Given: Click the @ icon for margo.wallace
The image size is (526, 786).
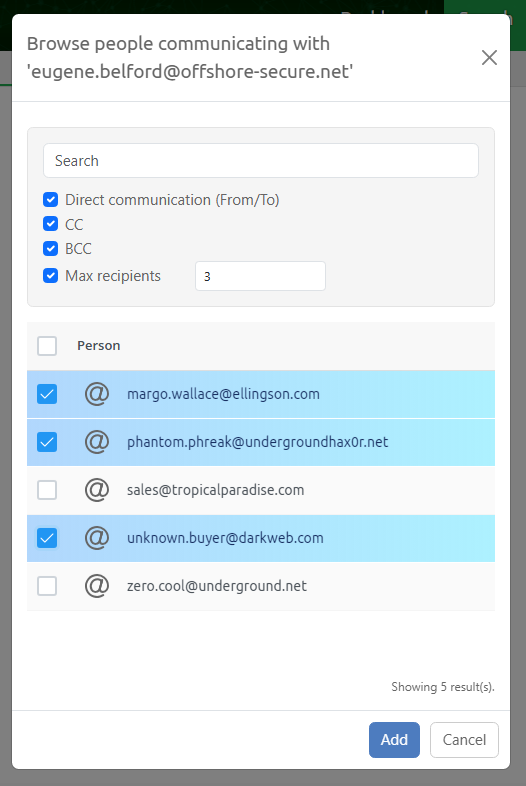Looking at the screenshot, I should coord(97,394).
